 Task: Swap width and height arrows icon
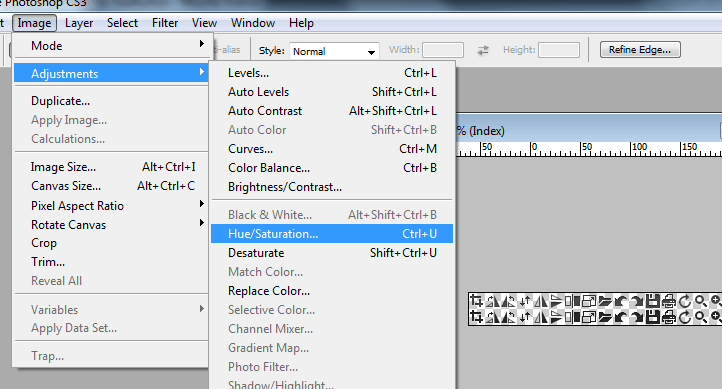click(483, 50)
